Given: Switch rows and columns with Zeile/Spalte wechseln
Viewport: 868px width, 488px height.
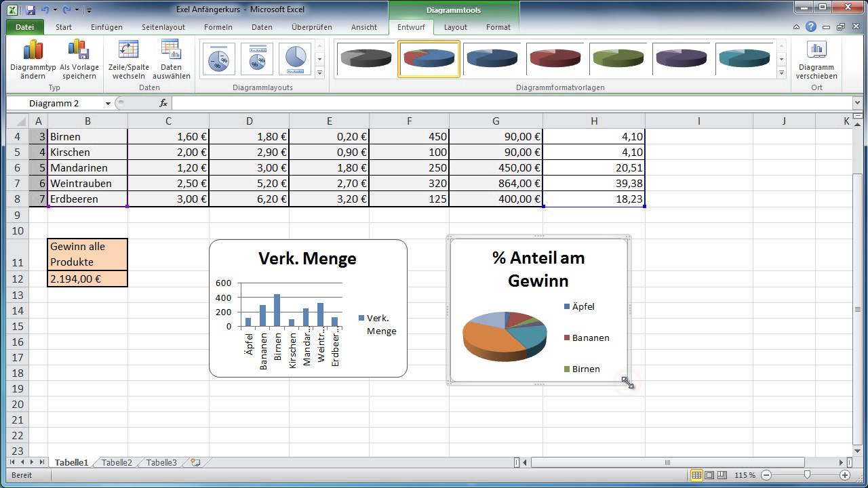Looking at the screenshot, I should tap(128, 60).
